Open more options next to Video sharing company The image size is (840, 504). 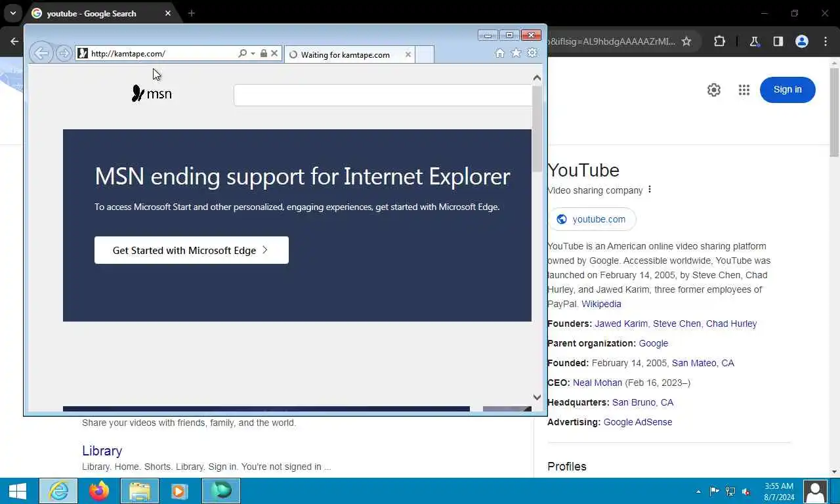click(x=650, y=190)
